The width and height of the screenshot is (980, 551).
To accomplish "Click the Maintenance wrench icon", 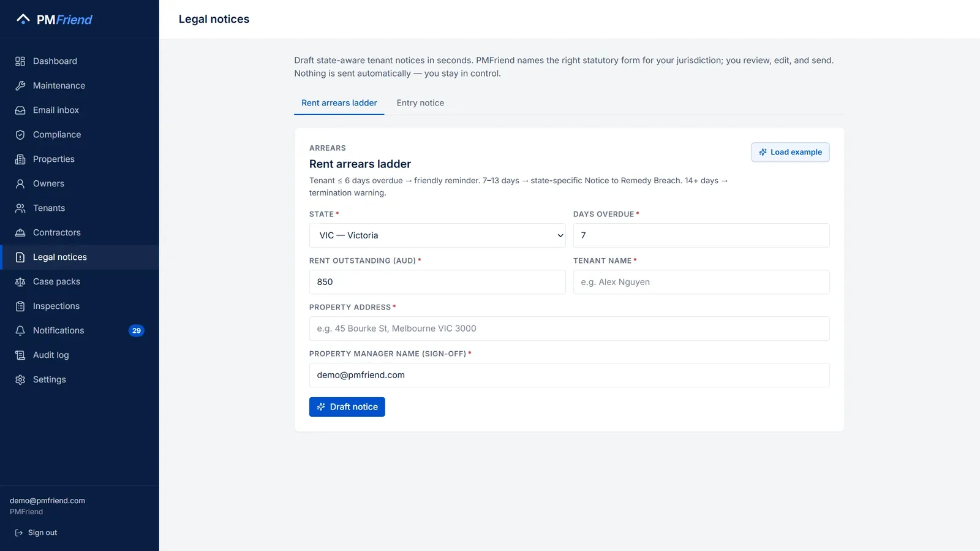I will 20,86.
